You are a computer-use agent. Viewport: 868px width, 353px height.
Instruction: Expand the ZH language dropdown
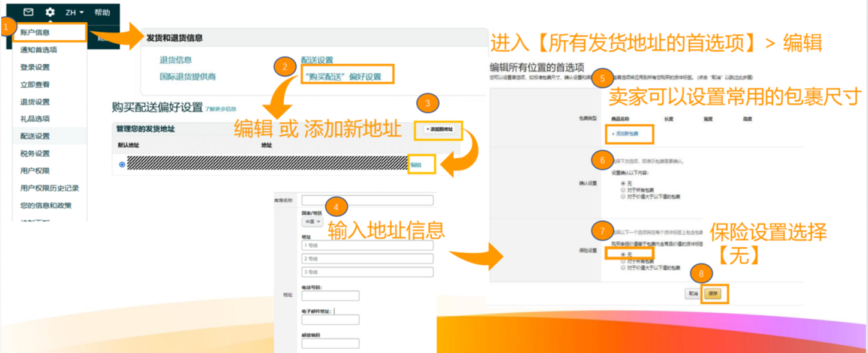click(x=74, y=12)
